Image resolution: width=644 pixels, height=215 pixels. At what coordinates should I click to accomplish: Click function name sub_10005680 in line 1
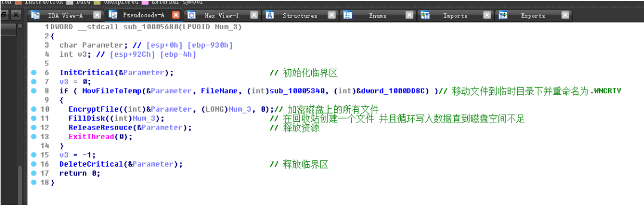click(x=151, y=27)
